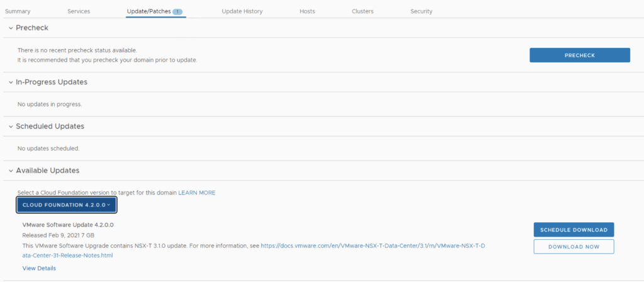Collapse the Scheduled Updates section
644x282 pixels.
coord(9,127)
